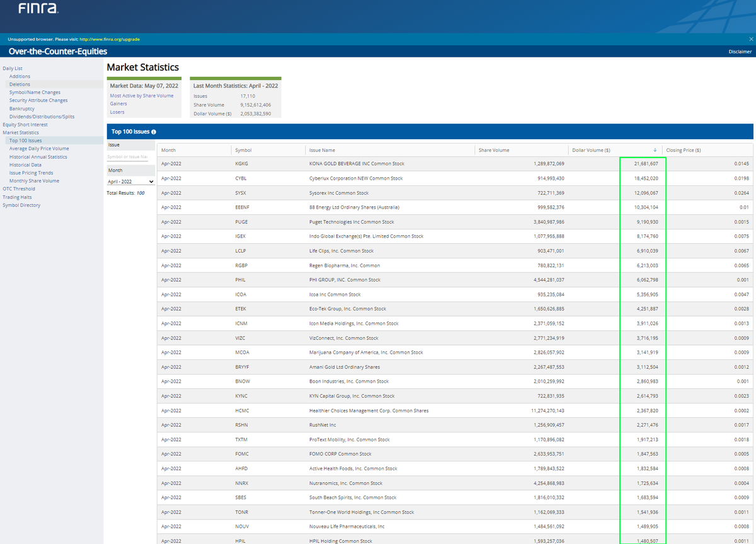Viewport: 756px width, 544px height.
Task: Sort by the Month column header
Action: [168, 150]
